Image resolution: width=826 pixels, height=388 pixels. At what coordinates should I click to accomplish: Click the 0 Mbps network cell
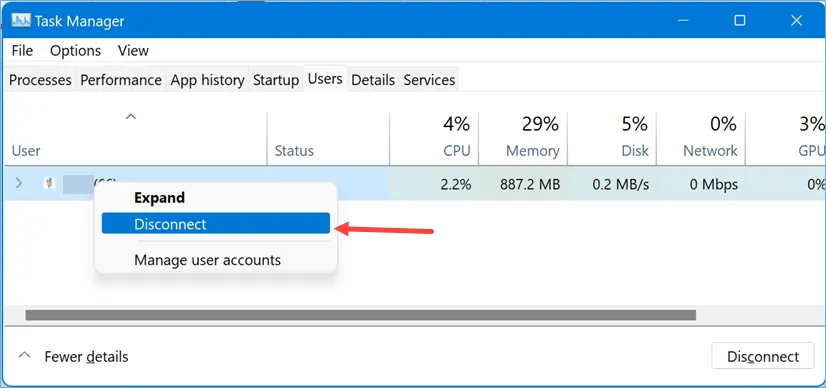coord(701,184)
